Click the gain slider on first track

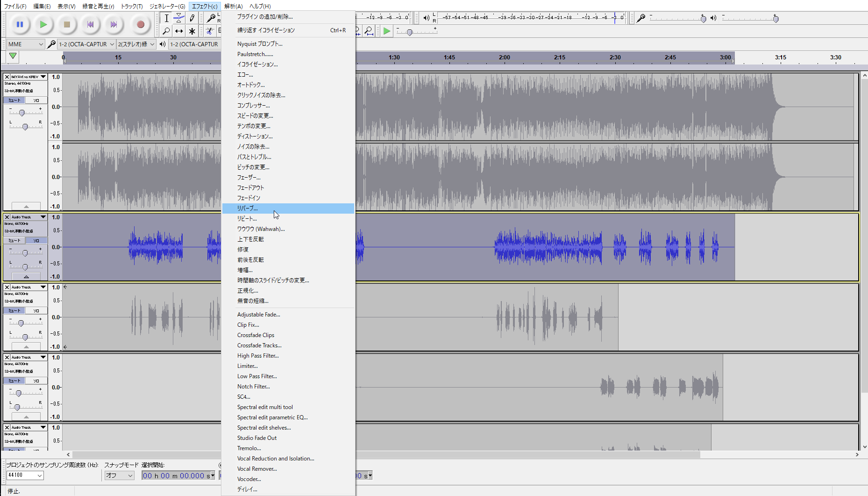(x=22, y=113)
